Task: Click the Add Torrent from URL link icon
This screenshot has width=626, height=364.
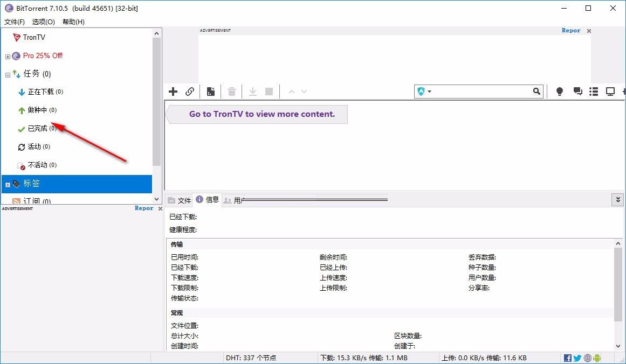Action: pyautogui.click(x=190, y=92)
